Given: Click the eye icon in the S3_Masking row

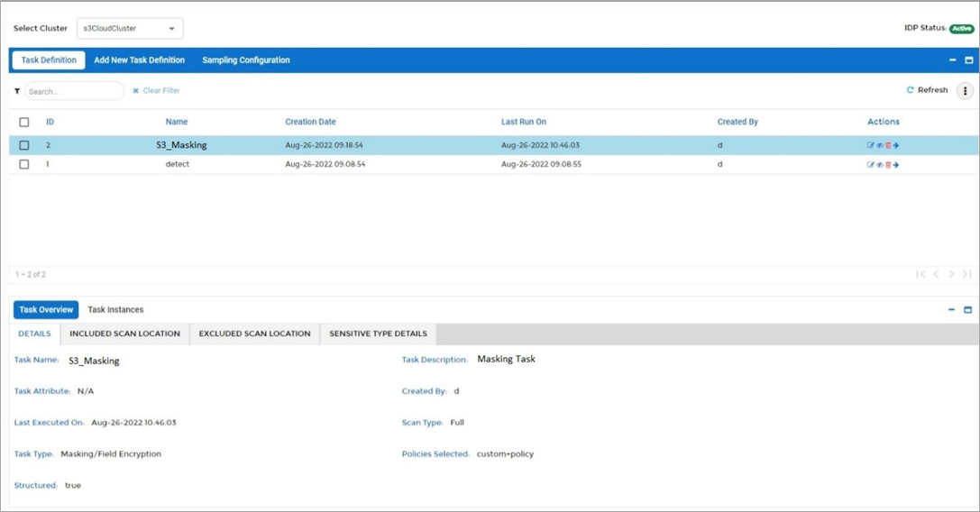Looking at the screenshot, I should coord(879,146).
